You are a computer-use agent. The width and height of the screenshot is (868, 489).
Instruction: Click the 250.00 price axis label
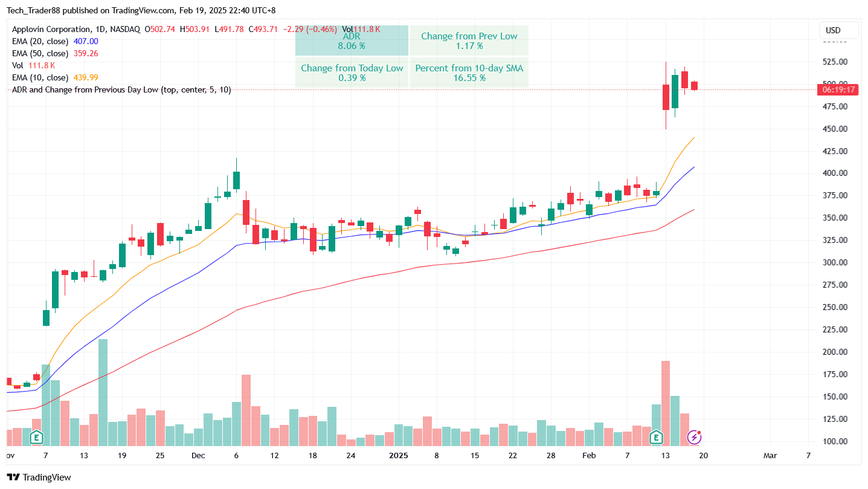click(834, 307)
